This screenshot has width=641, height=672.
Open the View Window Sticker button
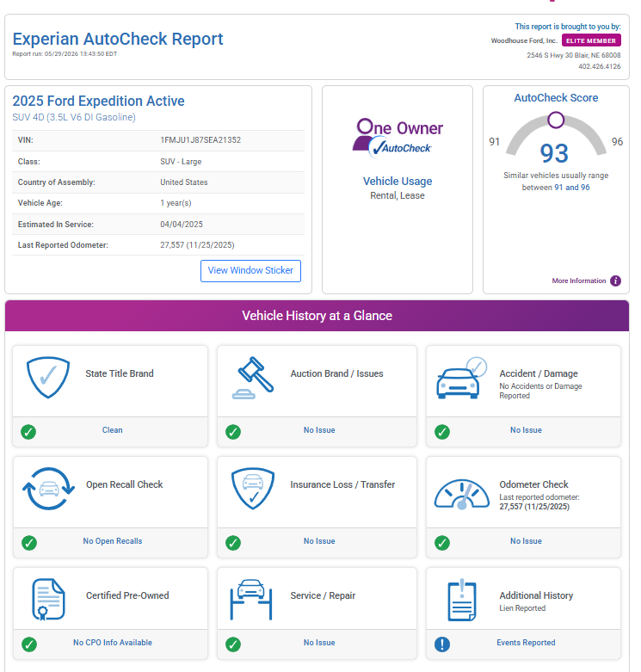[x=250, y=271]
